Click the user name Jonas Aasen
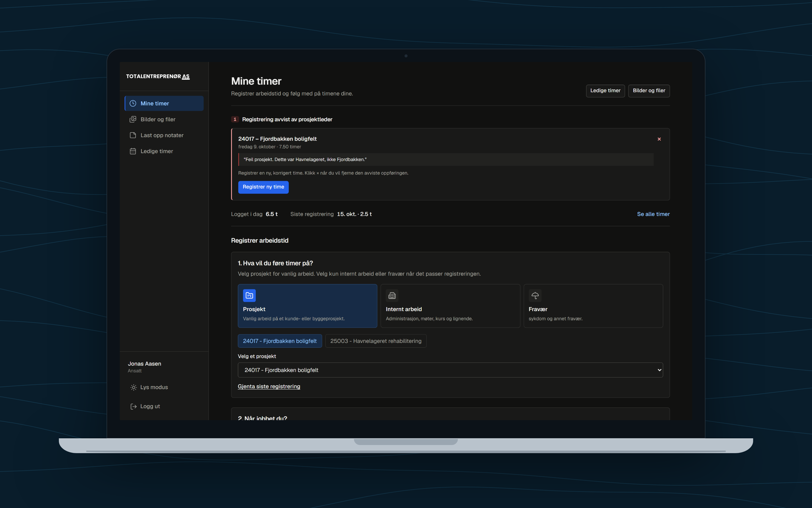 [x=144, y=364]
